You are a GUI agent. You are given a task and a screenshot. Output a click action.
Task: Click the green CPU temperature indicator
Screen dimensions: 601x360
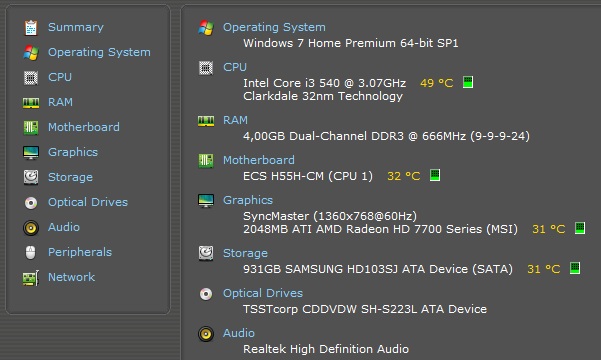point(468,82)
